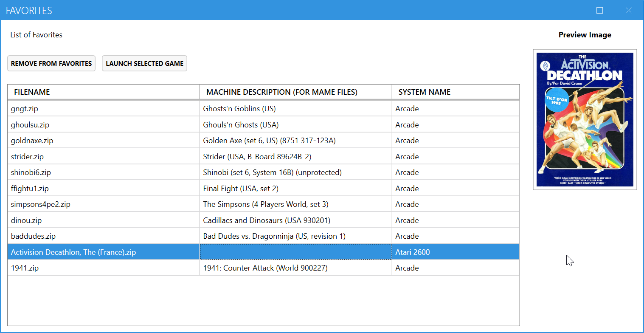Select the gngt.zip row

pyautogui.click(x=263, y=109)
